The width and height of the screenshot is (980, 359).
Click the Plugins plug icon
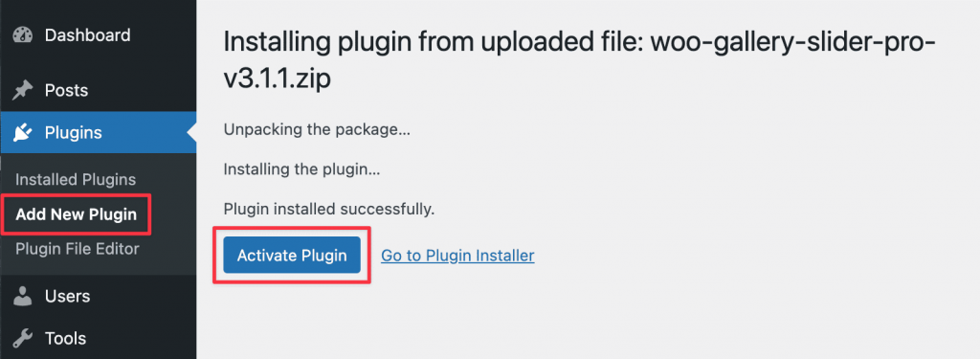(x=23, y=133)
